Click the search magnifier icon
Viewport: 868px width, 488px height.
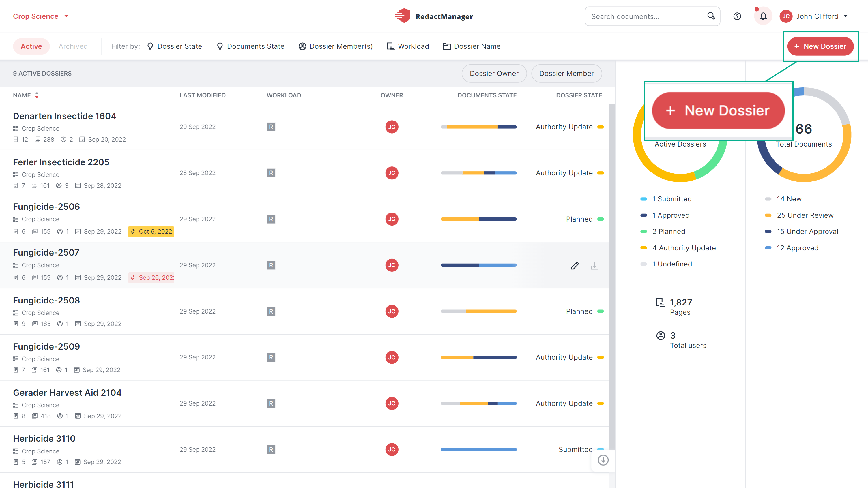tap(711, 16)
